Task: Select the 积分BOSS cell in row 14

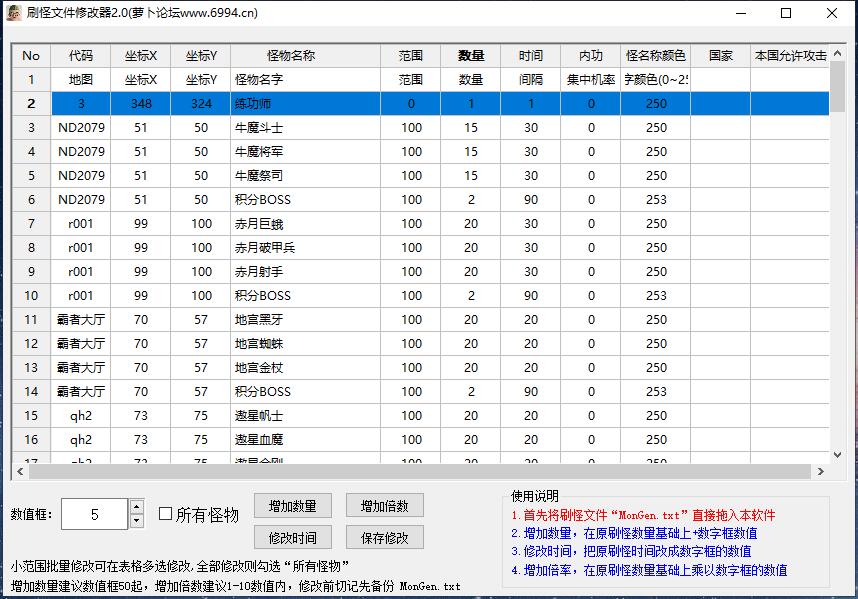Action: (305, 392)
